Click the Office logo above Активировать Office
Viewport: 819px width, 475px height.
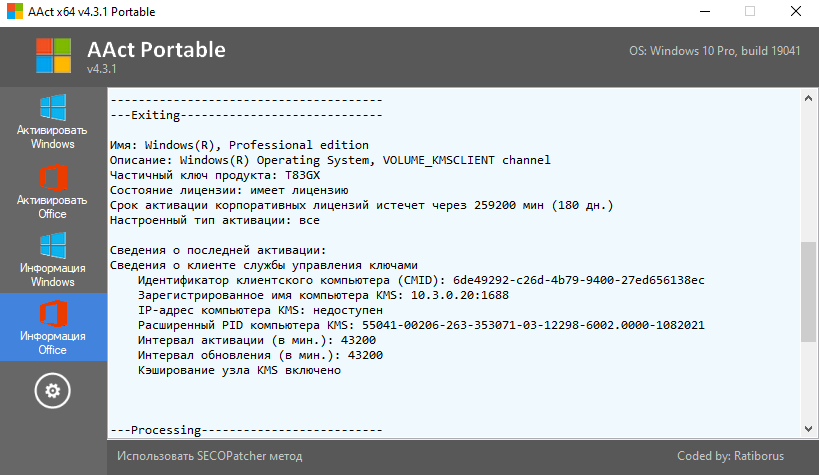pos(53,177)
